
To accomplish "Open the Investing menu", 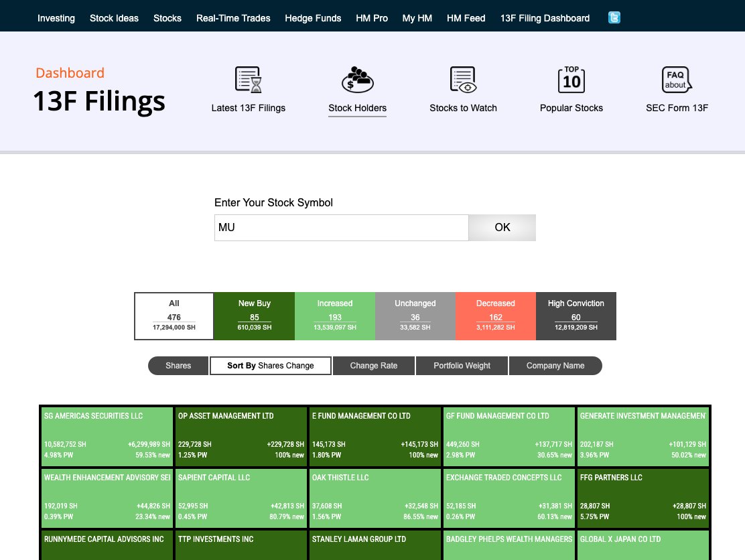I will tap(56, 18).
